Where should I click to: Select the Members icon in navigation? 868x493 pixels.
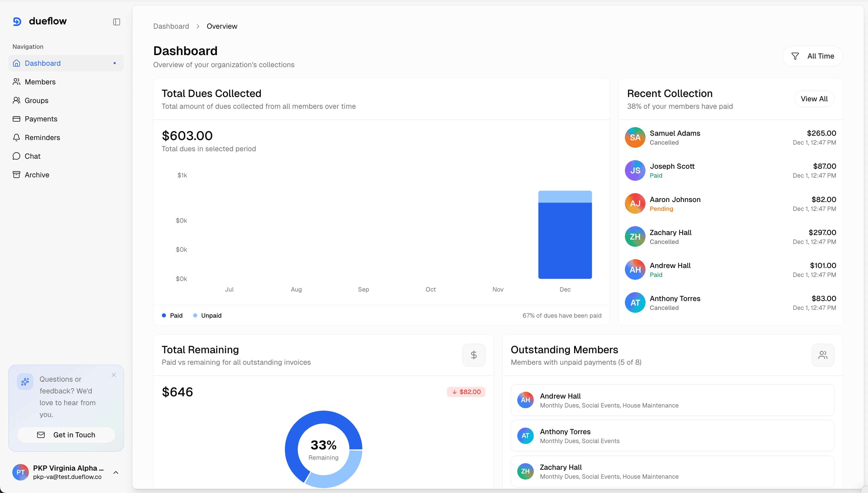[17, 81]
